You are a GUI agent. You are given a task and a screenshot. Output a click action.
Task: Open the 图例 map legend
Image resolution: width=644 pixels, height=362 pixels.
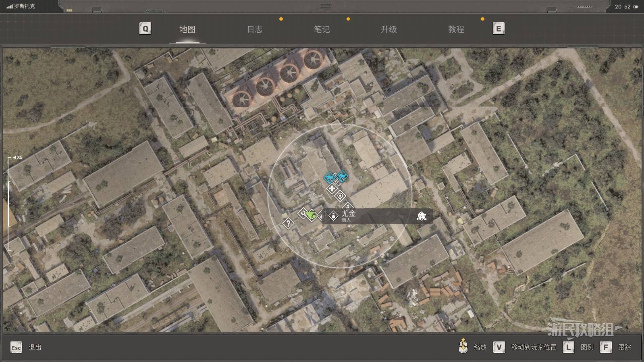tap(587, 347)
